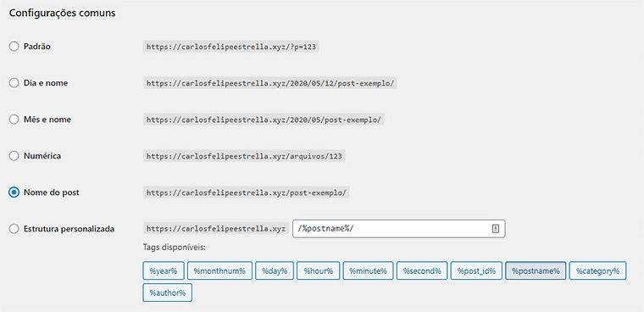
Task: Add the %year% tag
Action: pos(164,271)
